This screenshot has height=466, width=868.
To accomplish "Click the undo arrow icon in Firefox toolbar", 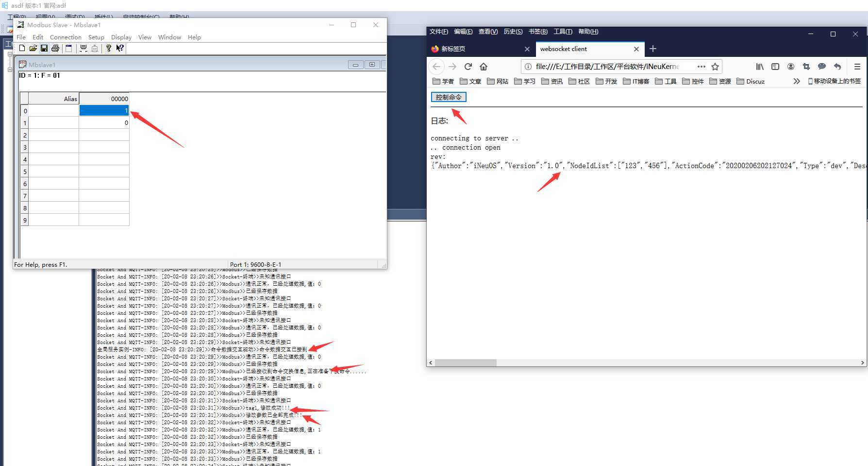I will click(837, 67).
